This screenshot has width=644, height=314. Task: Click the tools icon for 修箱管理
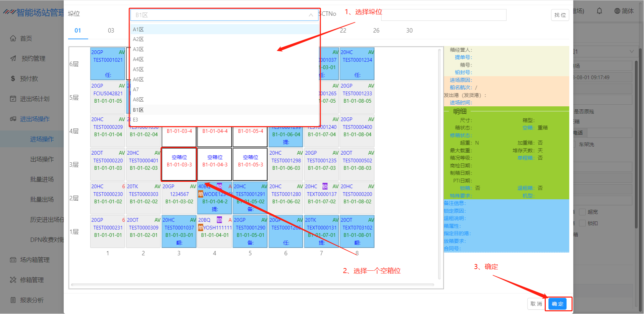pos(13,280)
